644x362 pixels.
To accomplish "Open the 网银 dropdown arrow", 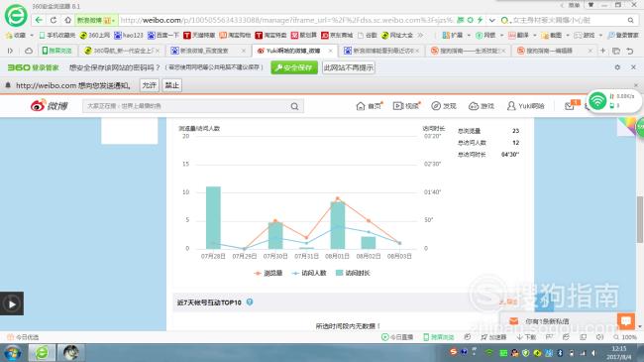I will (x=501, y=36).
